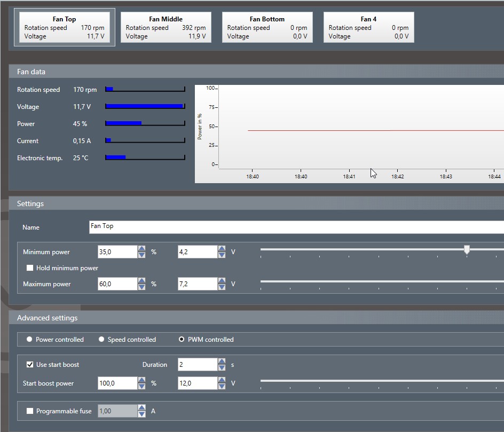Enable the Hold minimum power checkbox
This screenshot has height=432, width=504.
tap(30, 268)
